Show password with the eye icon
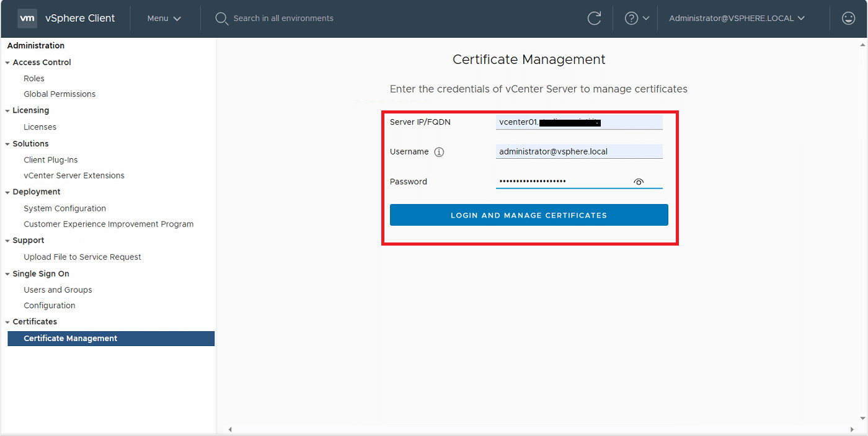Image resolution: width=868 pixels, height=436 pixels. coord(639,182)
